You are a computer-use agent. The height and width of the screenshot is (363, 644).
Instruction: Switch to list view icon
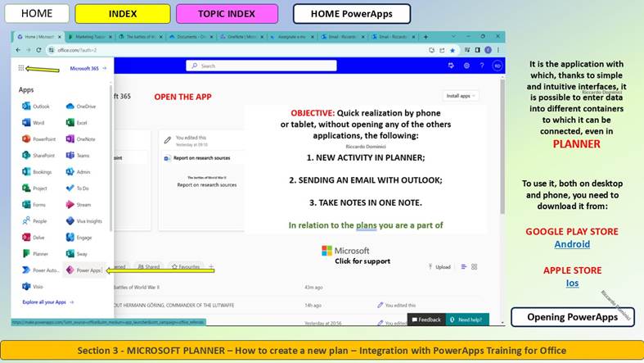464,267
